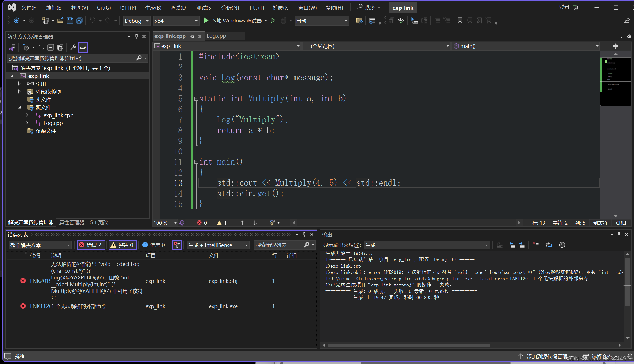Click 添加到源代码管理 in status bar

click(547, 356)
